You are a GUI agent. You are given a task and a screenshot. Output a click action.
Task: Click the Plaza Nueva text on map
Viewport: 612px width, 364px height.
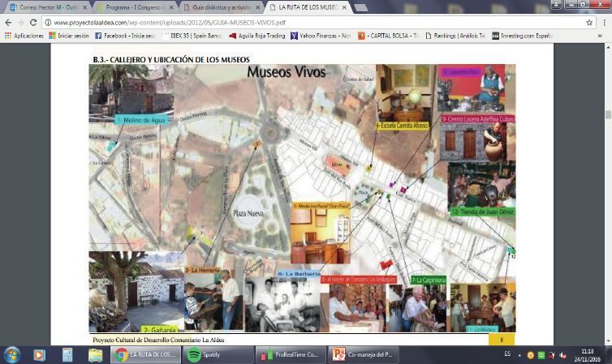click(248, 213)
